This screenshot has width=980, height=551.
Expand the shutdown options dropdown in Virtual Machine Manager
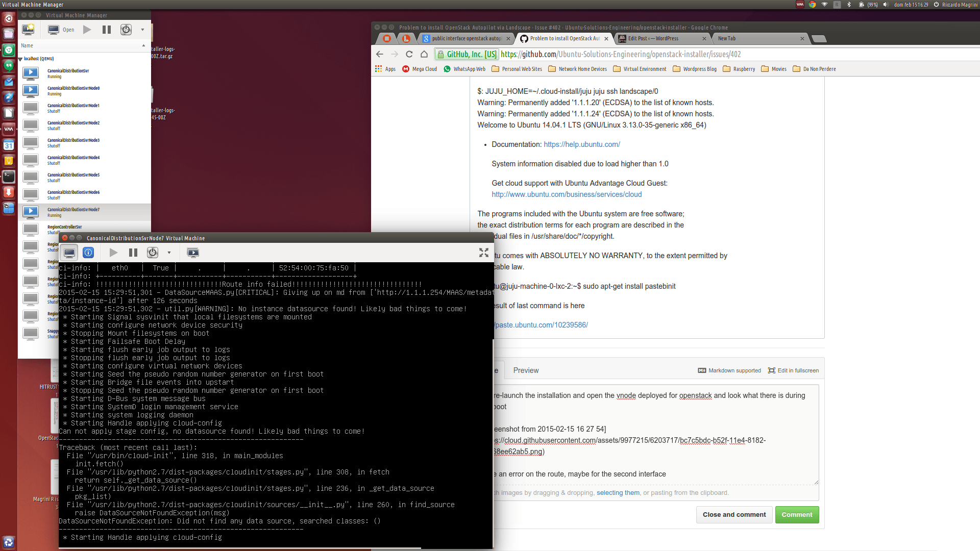[142, 30]
